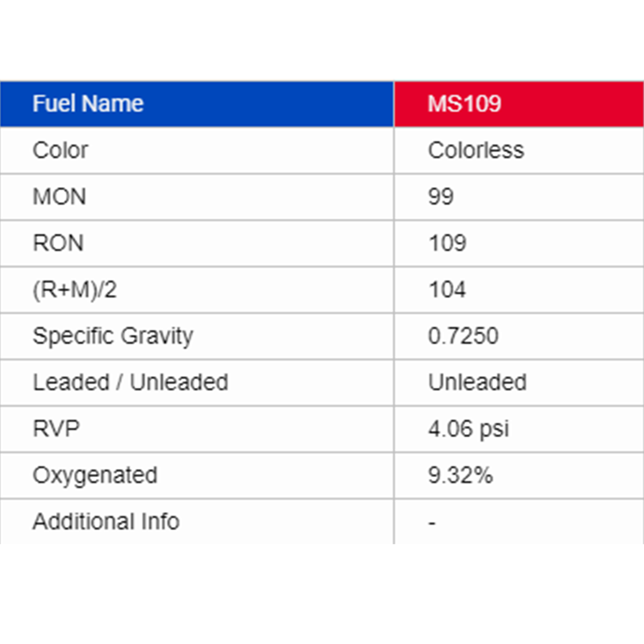Select the Oxygenated row label
This screenshot has height=644, width=644.
coord(95,475)
